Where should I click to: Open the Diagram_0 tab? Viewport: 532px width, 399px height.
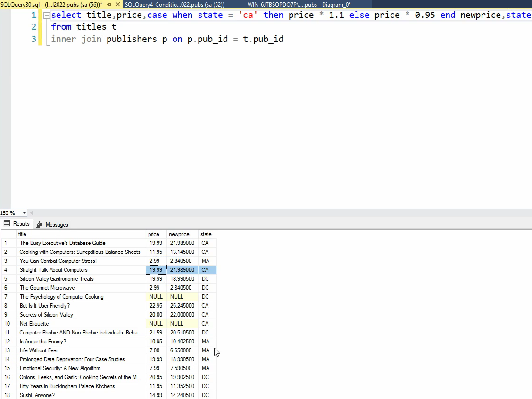[x=299, y=4]
